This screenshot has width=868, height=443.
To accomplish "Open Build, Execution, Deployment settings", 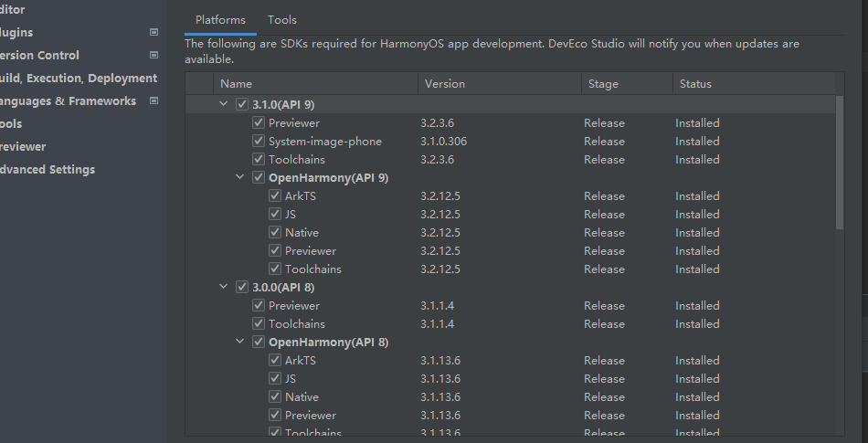I will 78,78.
